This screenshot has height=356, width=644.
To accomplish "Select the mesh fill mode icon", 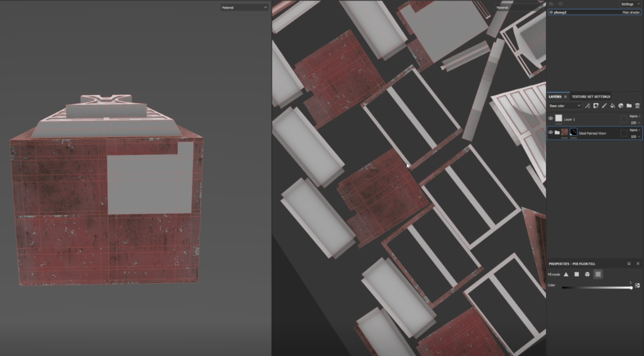I will click(x=587, y=274).
